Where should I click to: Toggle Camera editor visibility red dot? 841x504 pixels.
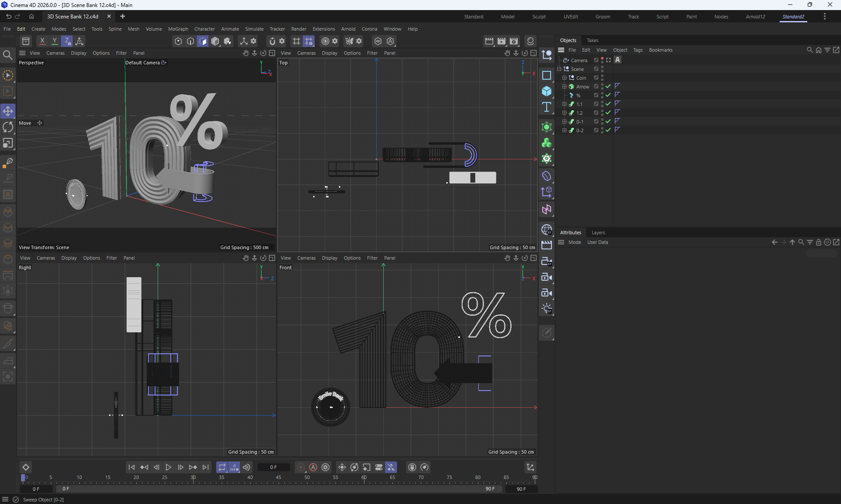pos(602,59)
